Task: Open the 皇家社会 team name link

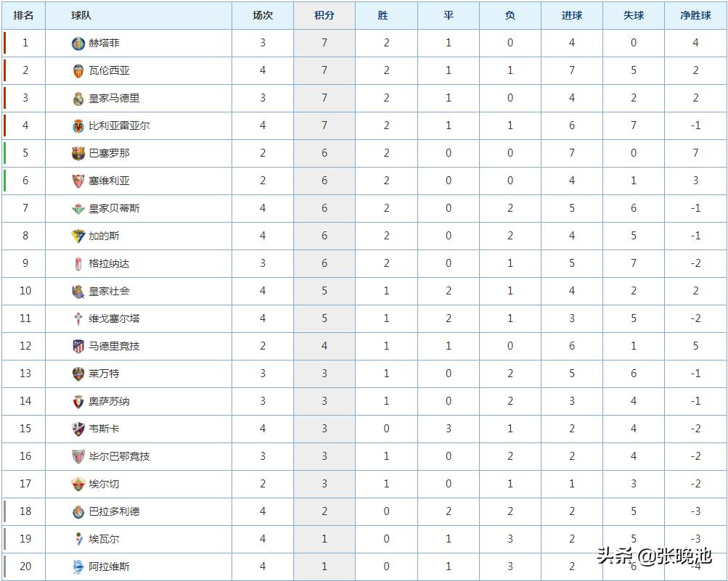Action: pyautogui.click(x=109, y=291)
